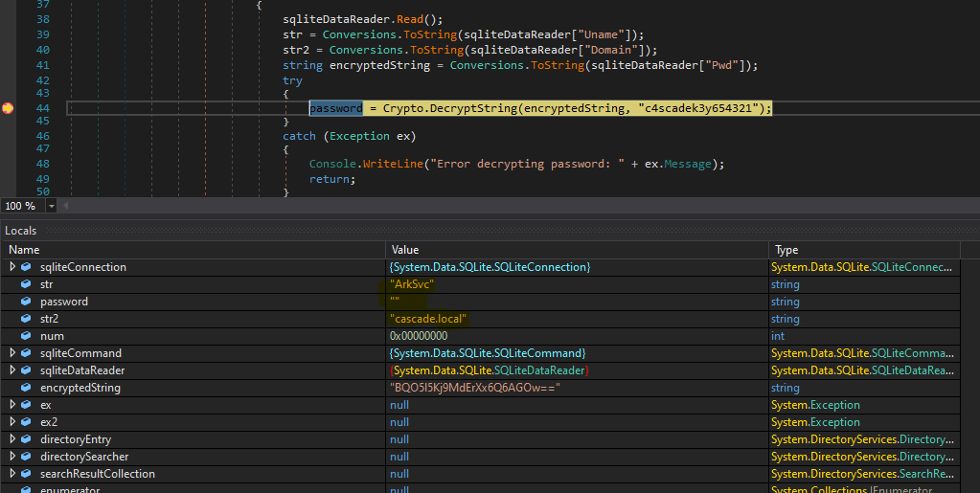The height and width of the screenshot is (493, 980).
Task: Click the icon beside encryptedString in Locals
Action: [27, 388]
